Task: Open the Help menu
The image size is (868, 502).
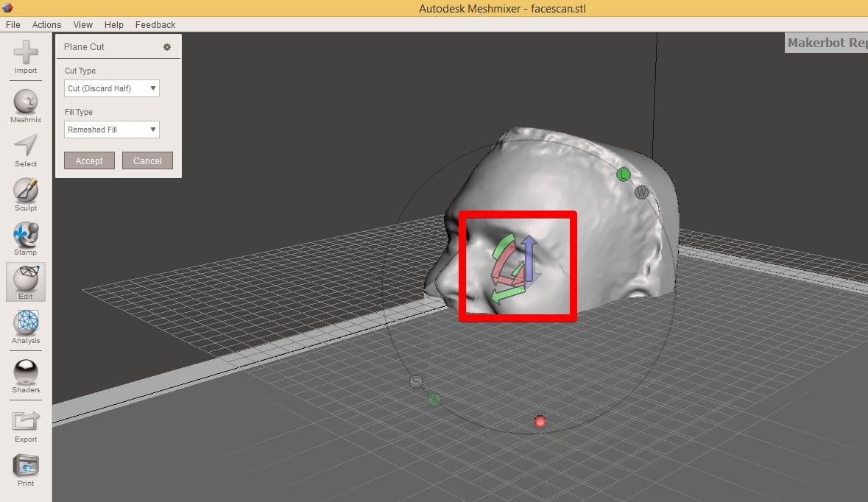Action: (114, 25)
